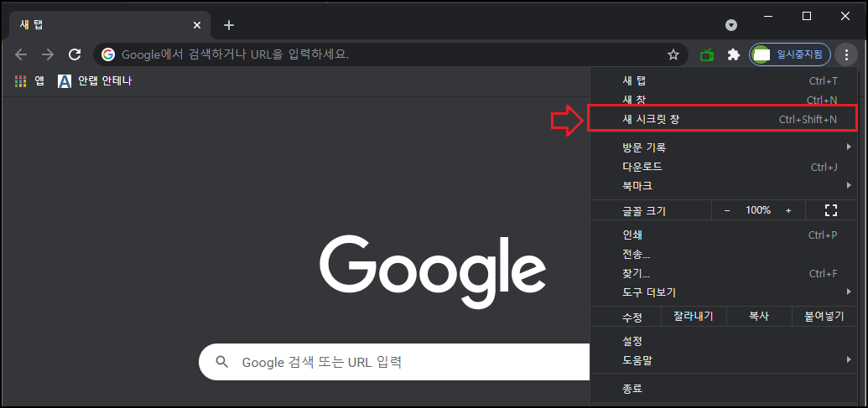Click the tab search down-arrow circle icon

(x=731, y=25)
